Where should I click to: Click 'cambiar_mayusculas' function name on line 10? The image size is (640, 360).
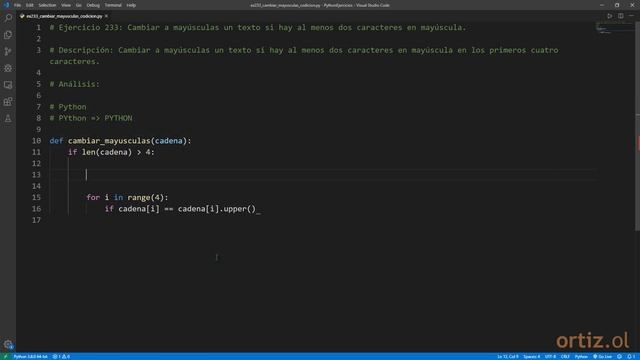(109, 141)
